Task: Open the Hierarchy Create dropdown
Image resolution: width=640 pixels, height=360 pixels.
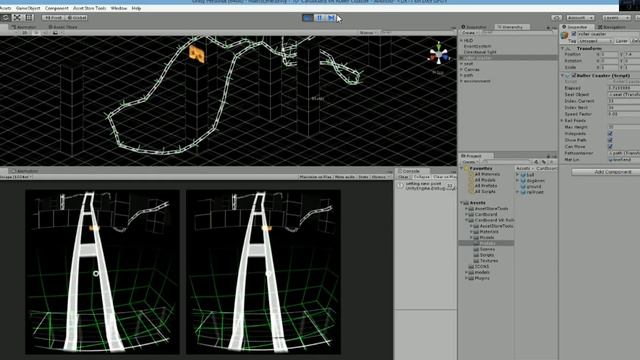Action: coord(469,33)
